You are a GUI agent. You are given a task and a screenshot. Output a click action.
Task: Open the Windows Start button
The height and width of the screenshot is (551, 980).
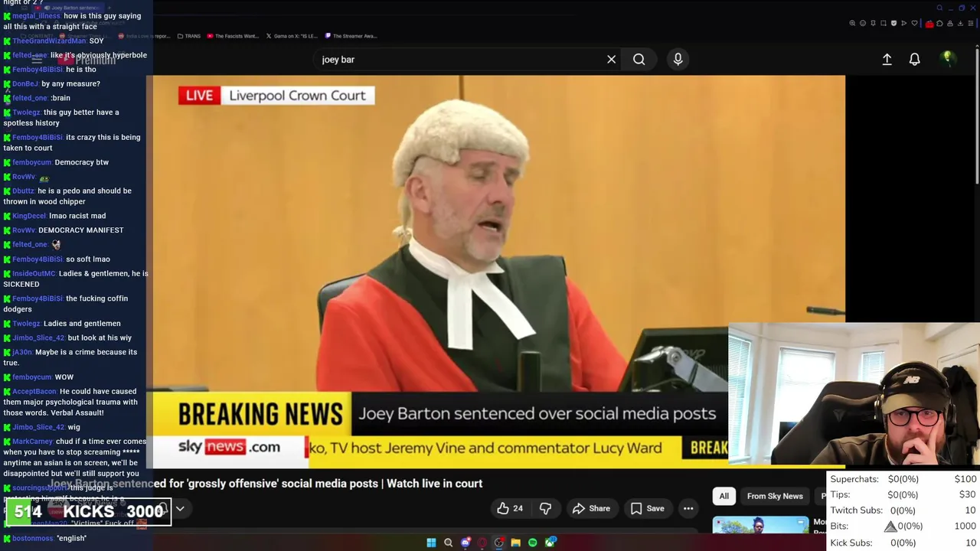click(431, 543)
